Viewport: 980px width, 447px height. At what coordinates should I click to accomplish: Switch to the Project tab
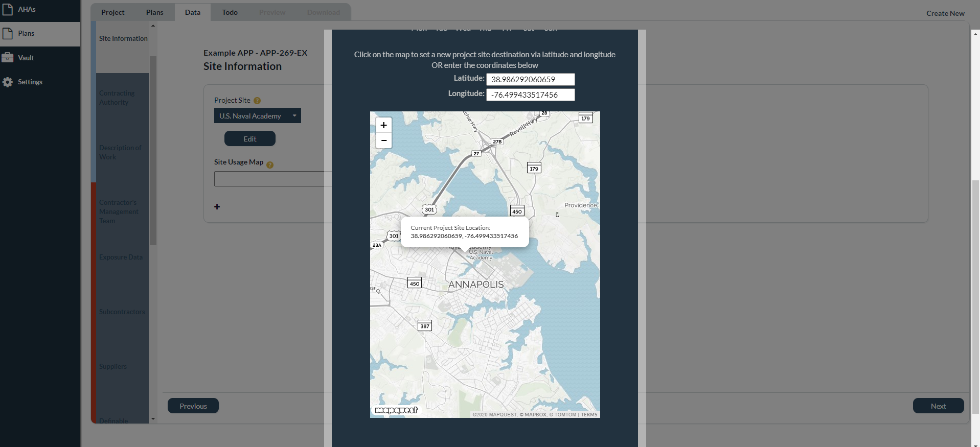(112, 12)
